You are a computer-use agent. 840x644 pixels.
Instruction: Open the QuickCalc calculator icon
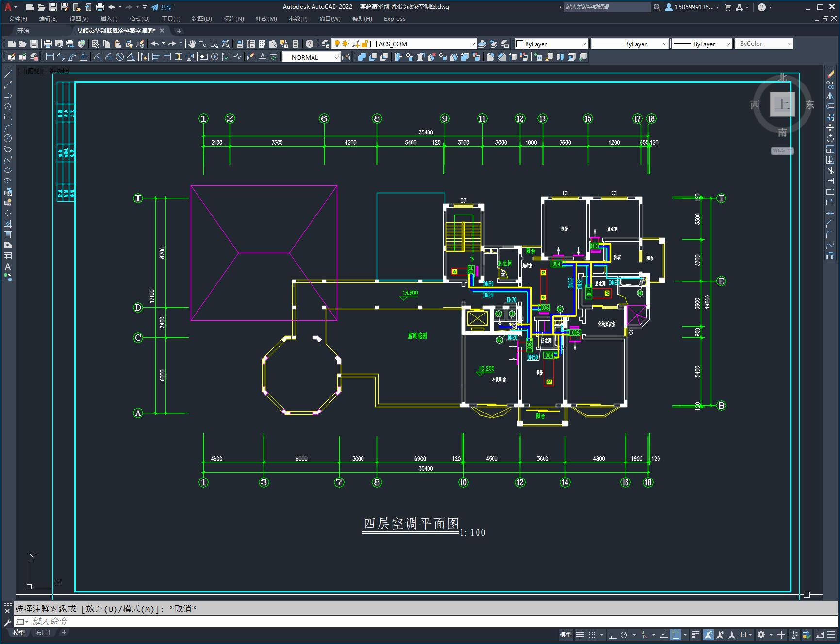[296, 44]
